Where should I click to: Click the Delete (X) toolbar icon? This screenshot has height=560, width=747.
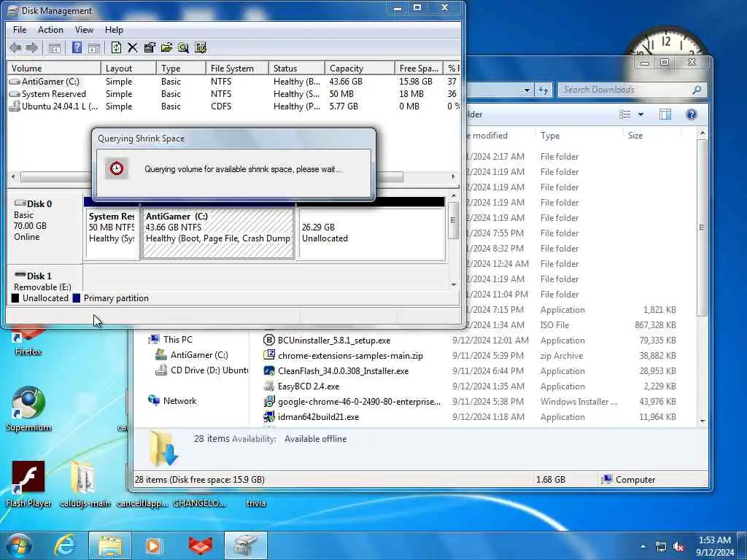coord(133,47)
